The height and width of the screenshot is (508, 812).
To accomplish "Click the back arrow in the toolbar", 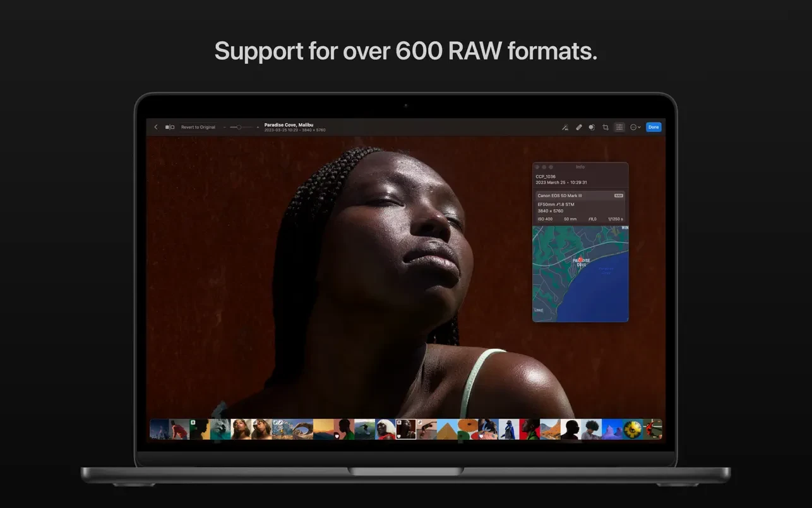I will (156, 127).
